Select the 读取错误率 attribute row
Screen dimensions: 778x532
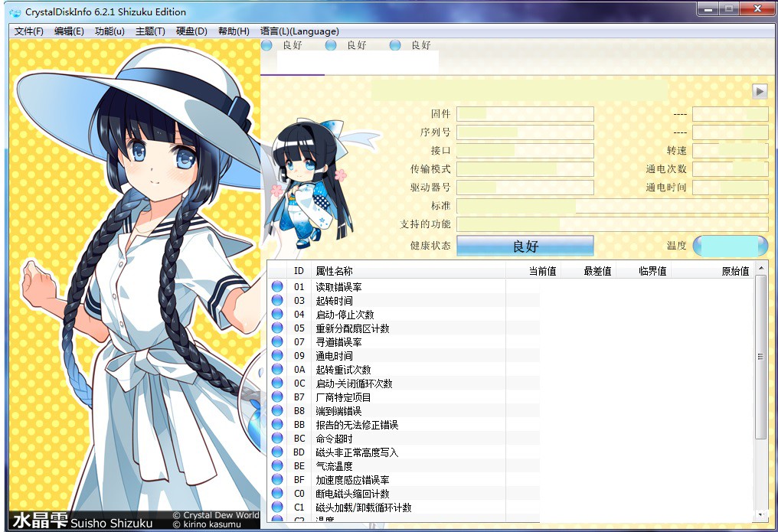(x=511, y=286)
